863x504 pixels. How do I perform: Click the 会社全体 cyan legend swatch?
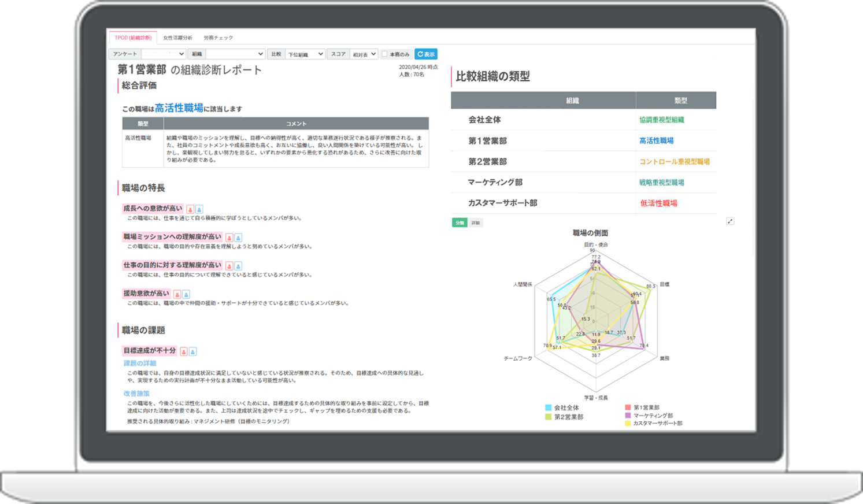click(x=549, y=407)
